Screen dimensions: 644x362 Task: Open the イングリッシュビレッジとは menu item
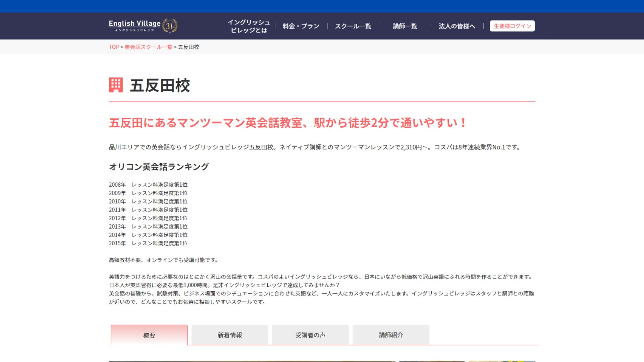(x=249, y=26)
